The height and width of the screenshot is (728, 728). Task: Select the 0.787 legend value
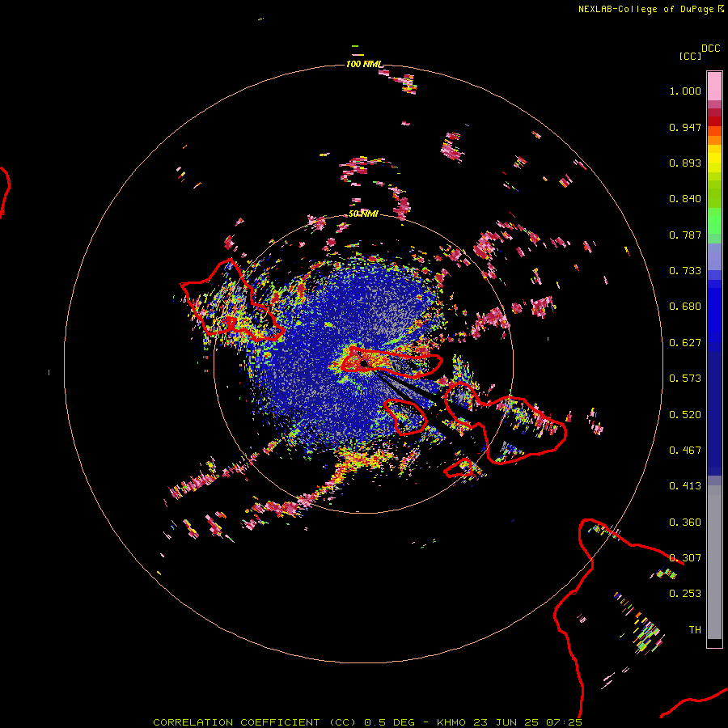(x=685, y=235)
